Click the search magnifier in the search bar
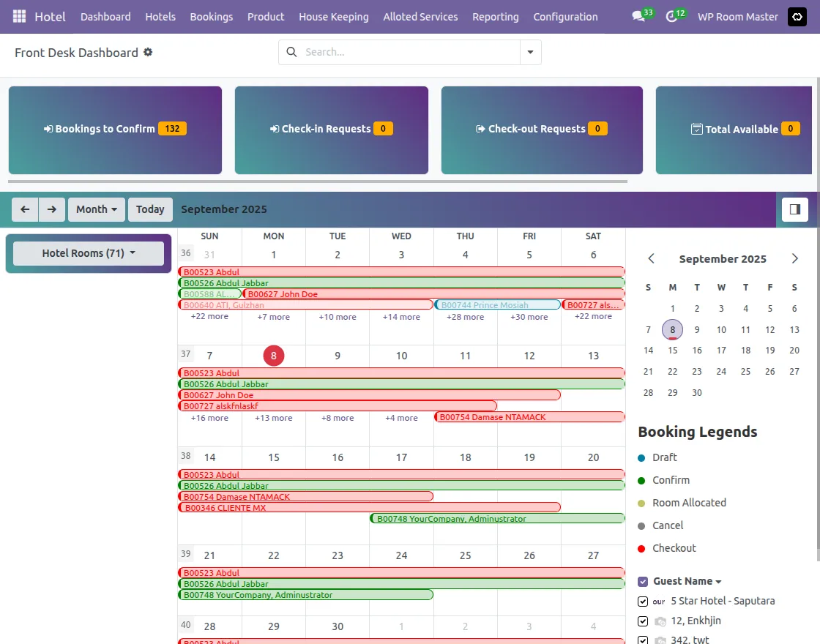The width and height of the screenshot is (820, 644). pyautogui.click(x=291, y=52)
